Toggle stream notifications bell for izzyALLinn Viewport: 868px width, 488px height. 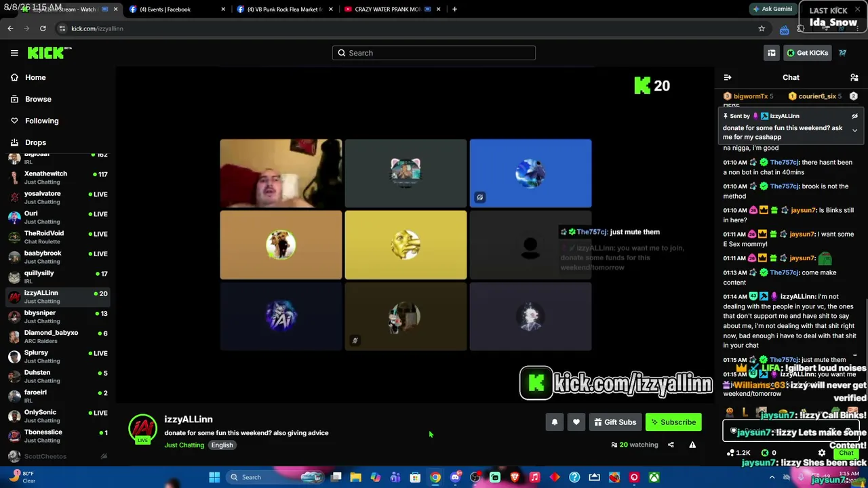[555, 422]
